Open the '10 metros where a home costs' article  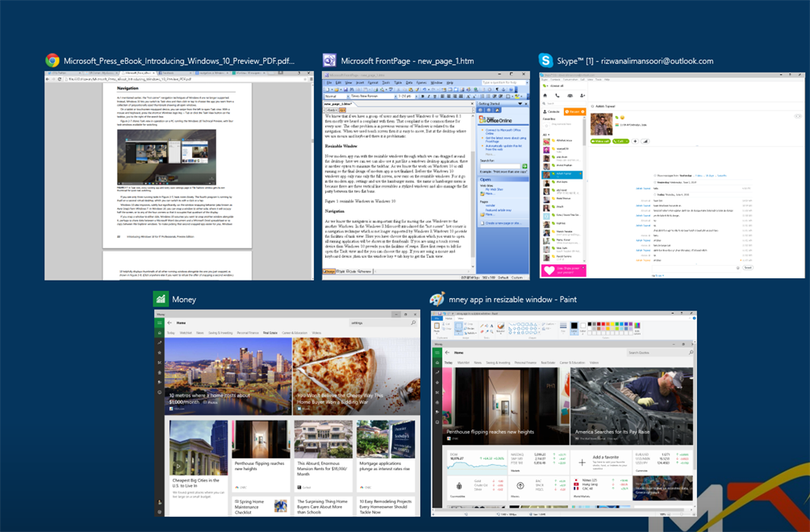[x=228, y=377]
